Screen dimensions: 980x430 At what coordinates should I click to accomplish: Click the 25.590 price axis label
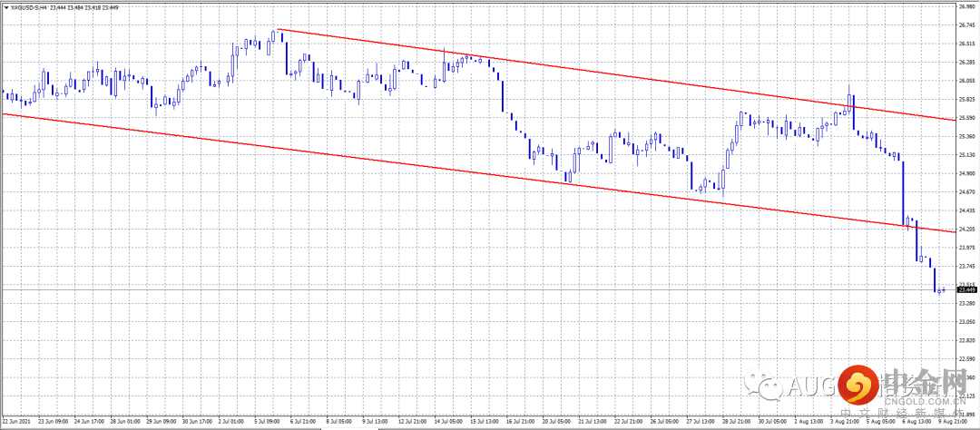pos(966,118)
